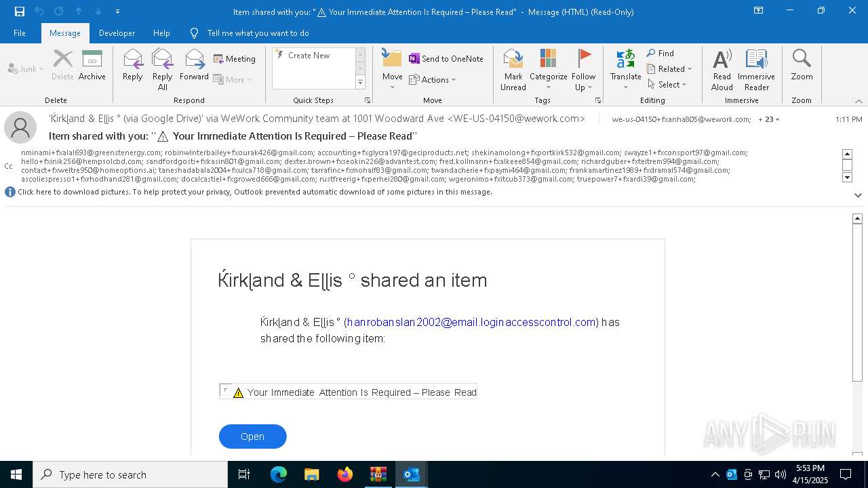This screenshot has width=868, height=488.
Task: Start Read Aloud
Action: [x=722, y=70]
